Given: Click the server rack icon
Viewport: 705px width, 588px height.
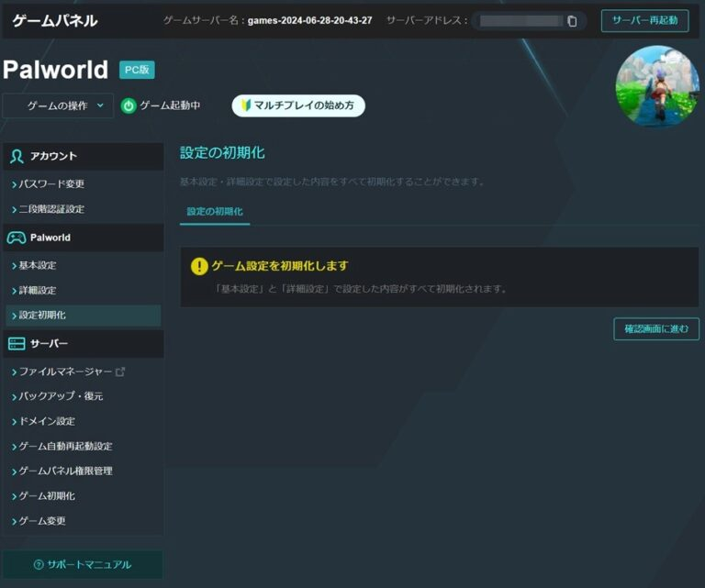Looking at the screenshot, I should pos(17,344).
